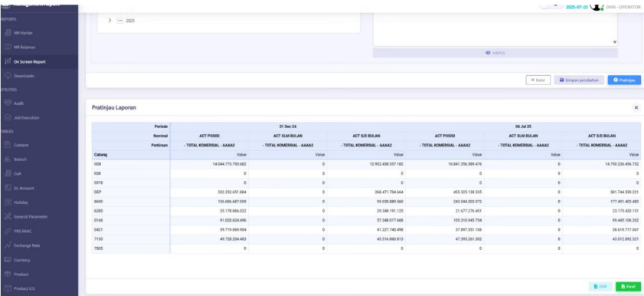Click cell value 455.325.138.535
Screen dimensions: 644x296
coord(467,192)
